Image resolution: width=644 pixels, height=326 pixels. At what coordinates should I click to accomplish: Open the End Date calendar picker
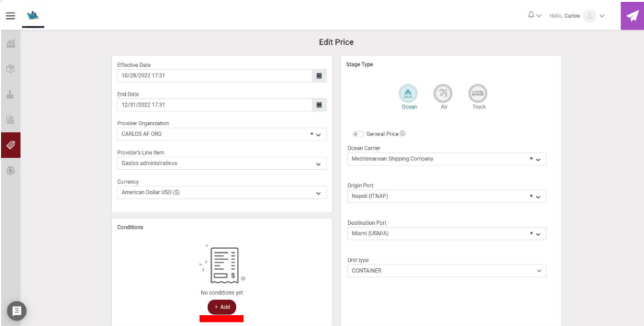(319, 105)
